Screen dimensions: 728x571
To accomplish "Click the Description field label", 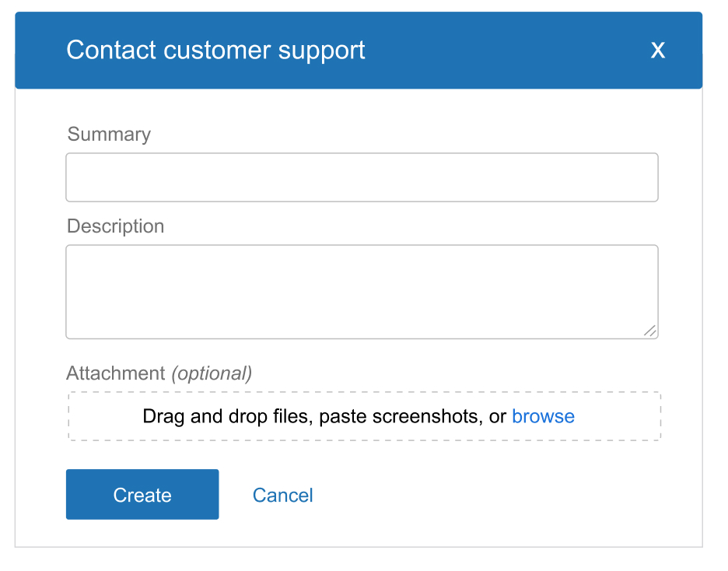I will pyautogui.click(x=116, y=226).
